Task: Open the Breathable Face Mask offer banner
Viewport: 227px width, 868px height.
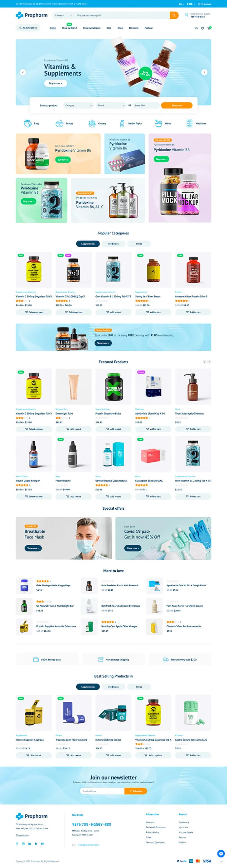Action: tap(63, 538)
